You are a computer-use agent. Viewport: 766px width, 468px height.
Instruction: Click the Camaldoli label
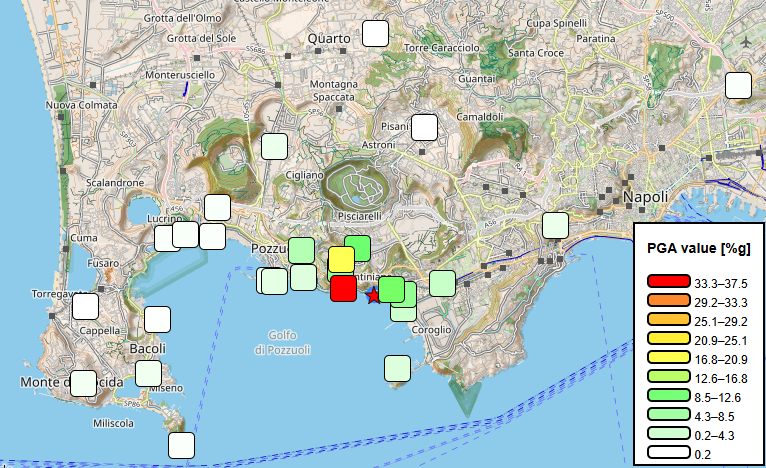(480, 117)
